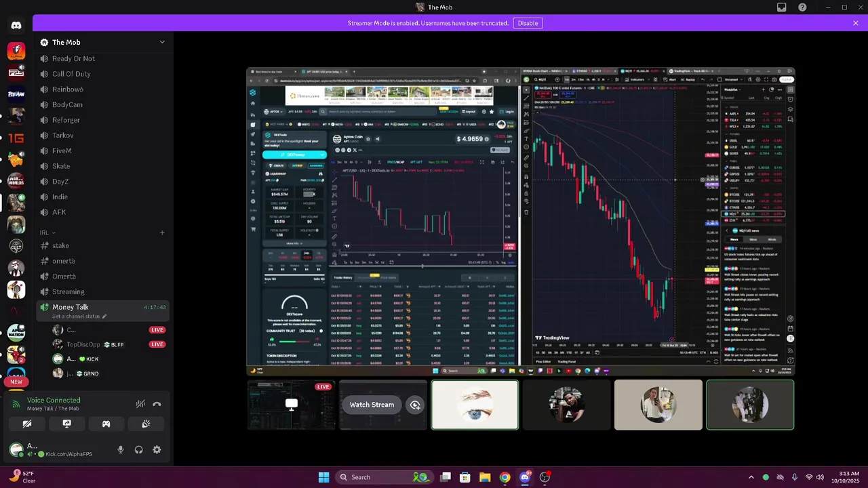The image size is (868, 488).
Task: Disable Streamer Mode
Action: click(x=528, y=23)
